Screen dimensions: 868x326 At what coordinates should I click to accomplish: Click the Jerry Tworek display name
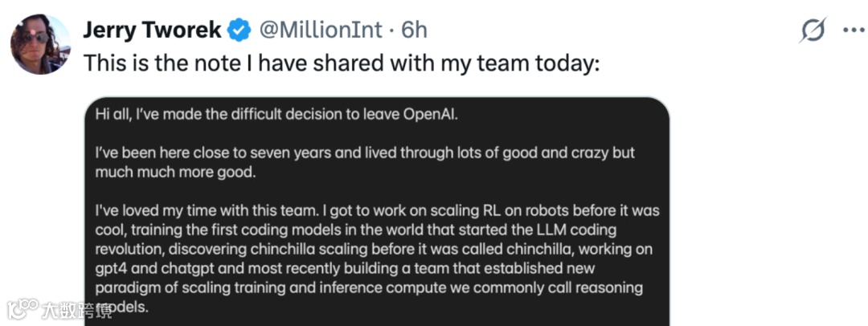[x=152, y=31]
